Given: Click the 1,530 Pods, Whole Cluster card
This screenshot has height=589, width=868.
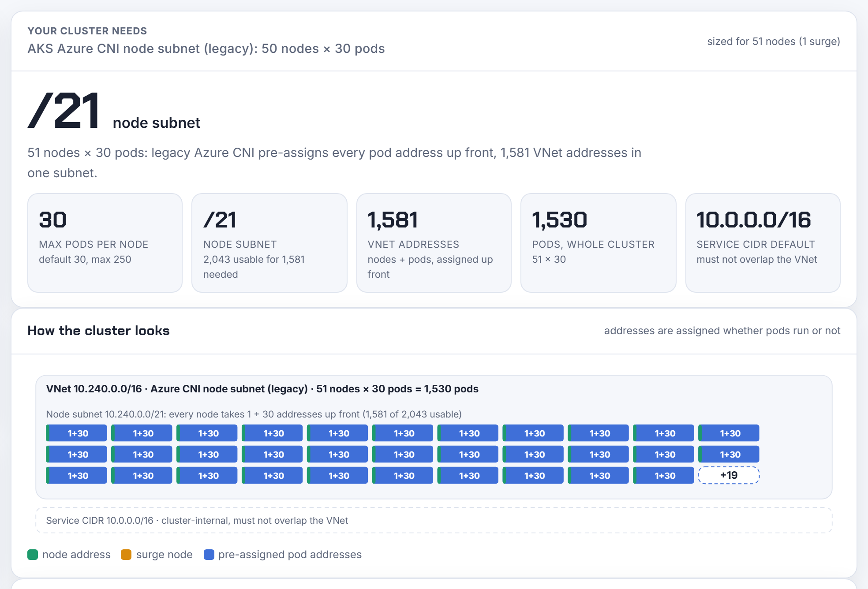Looking at the screenshot, I should [x=599, y=243].
